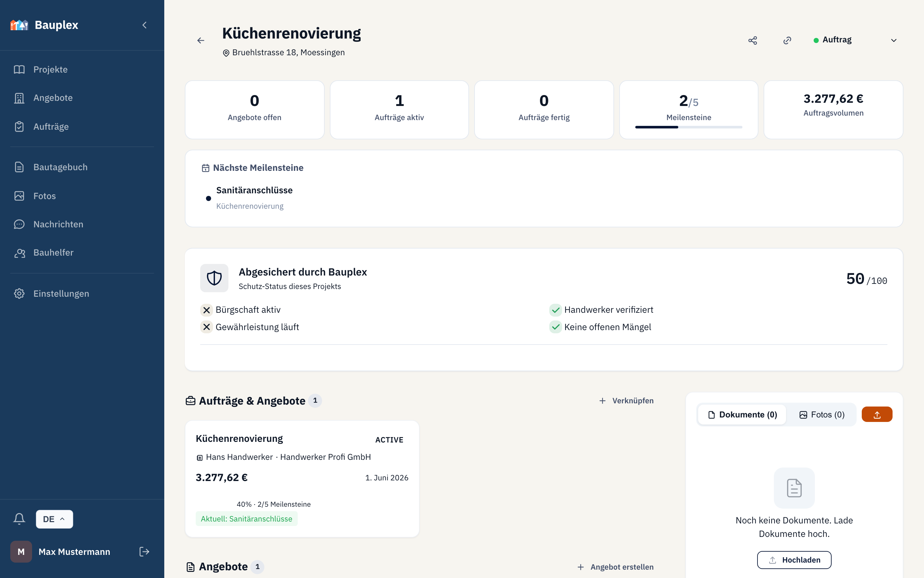The height and width of the screenshot is (578, 924).
Task: Click the Bauplex logo icon
Action: coord(19,25)
